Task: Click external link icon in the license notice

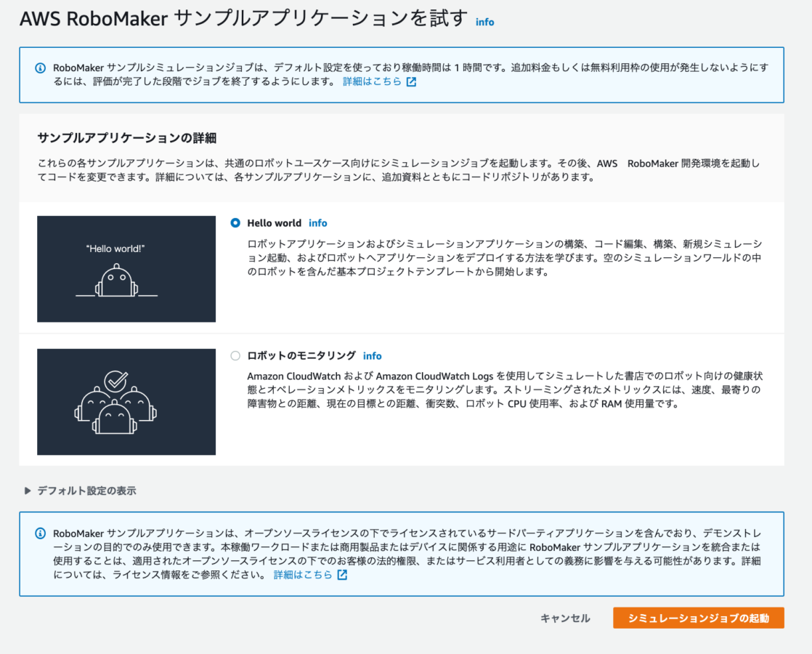Action: (x=342, y=575)
